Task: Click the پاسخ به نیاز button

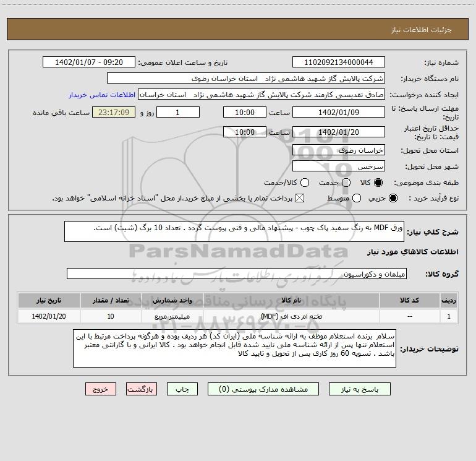Action: pos(359,389)
